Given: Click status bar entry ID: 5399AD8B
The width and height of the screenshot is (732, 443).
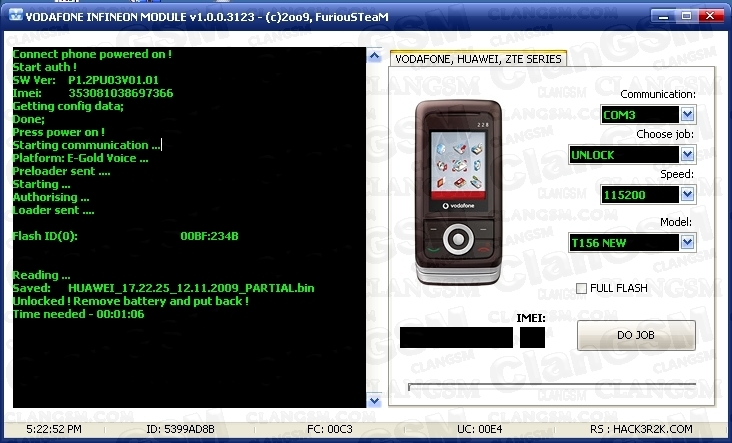Looking at the screenshot, I should pyautogui.click(x=180, y=429).
